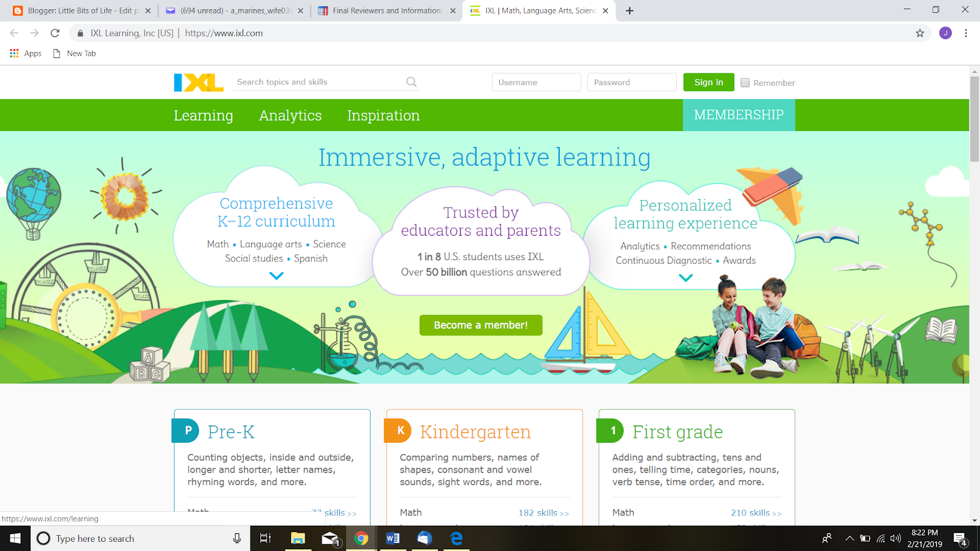Image resolution: width=980 pixels, height=551 pixels.
Task: Click the Become a member button
Action: [480, 325]
